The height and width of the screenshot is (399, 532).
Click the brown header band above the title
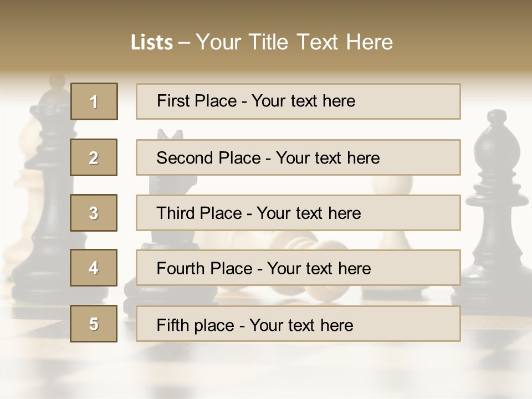point(266,14)
